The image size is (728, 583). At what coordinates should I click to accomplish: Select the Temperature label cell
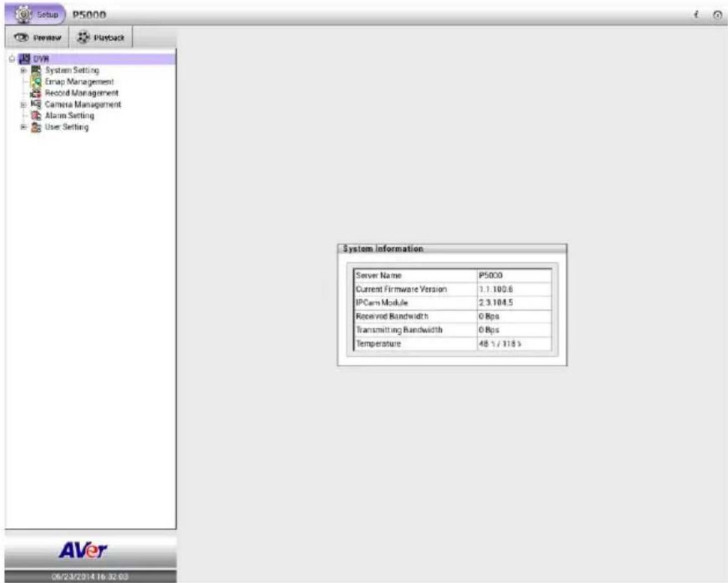415,344
